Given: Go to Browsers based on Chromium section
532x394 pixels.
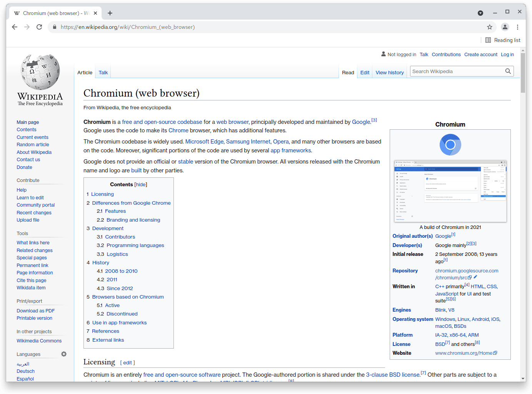Looking at the screenshot, I should [128, 297].
